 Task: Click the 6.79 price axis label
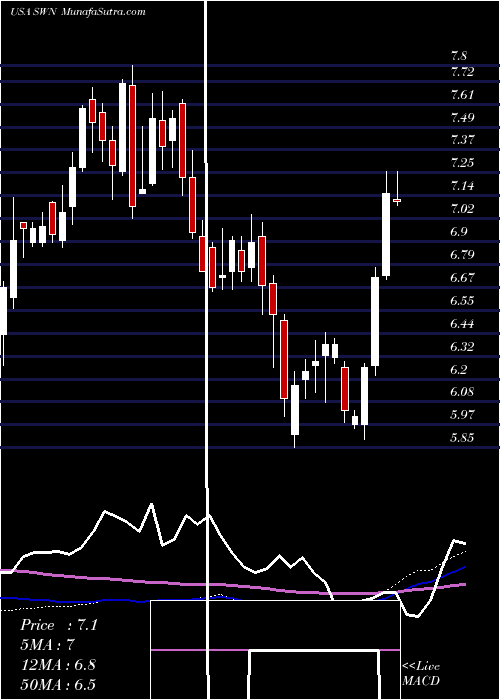[462, 255]
